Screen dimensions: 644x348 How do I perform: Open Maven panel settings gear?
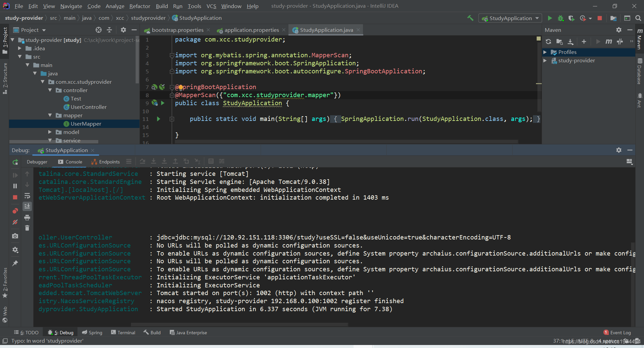coord(619,30)
